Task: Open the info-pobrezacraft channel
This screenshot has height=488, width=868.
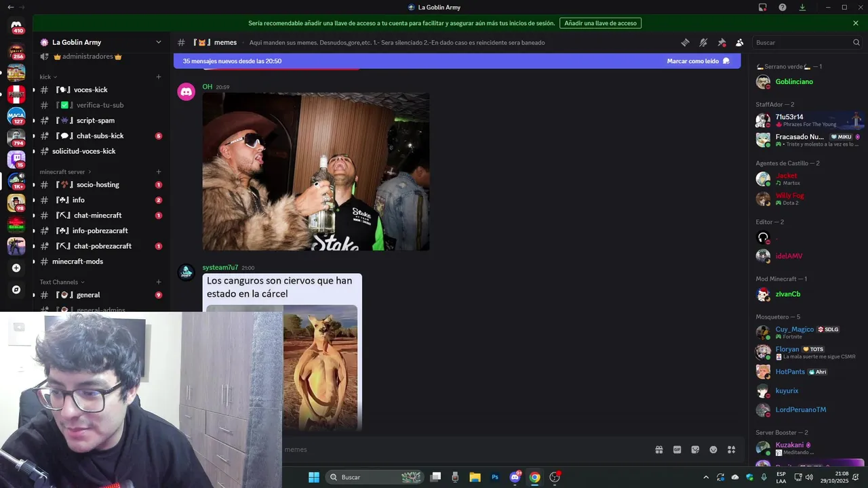Action: tap(101, 230)
